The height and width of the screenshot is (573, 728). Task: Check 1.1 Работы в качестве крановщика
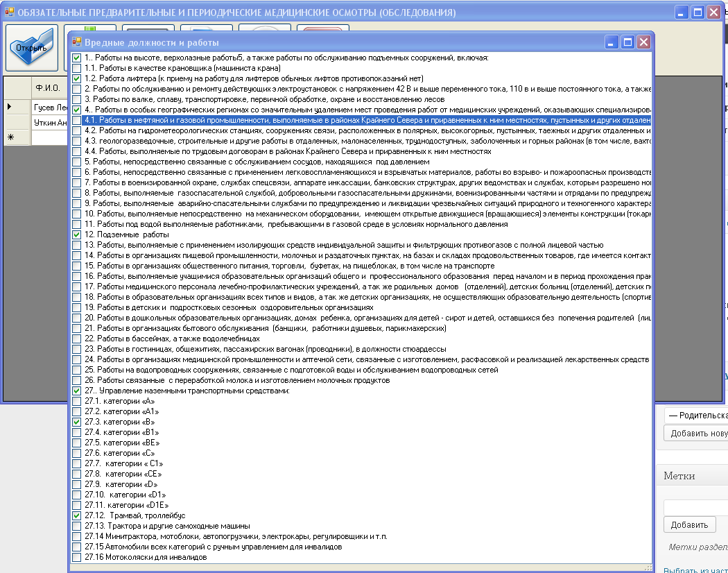coord(76,68)
